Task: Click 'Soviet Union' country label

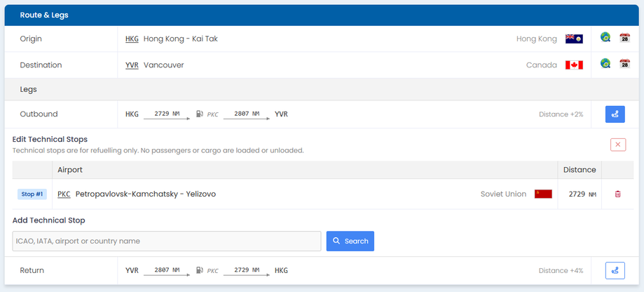Action: (x=504, y=194)
